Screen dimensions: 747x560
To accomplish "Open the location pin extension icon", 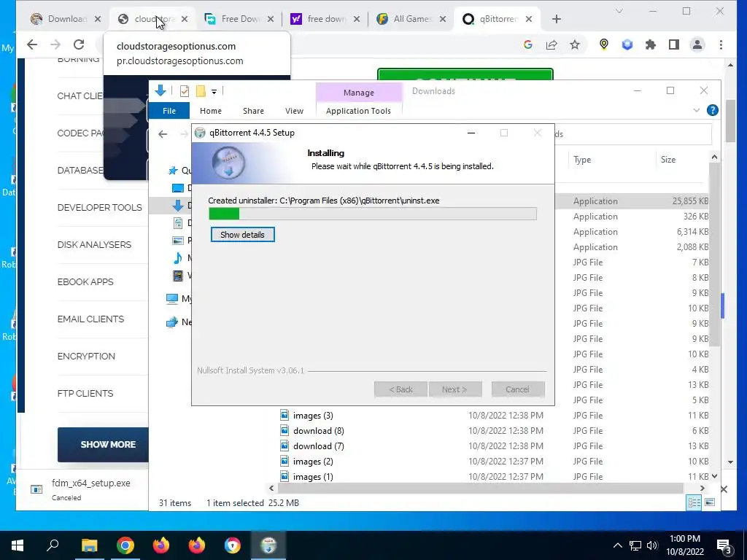I will 603,44.
